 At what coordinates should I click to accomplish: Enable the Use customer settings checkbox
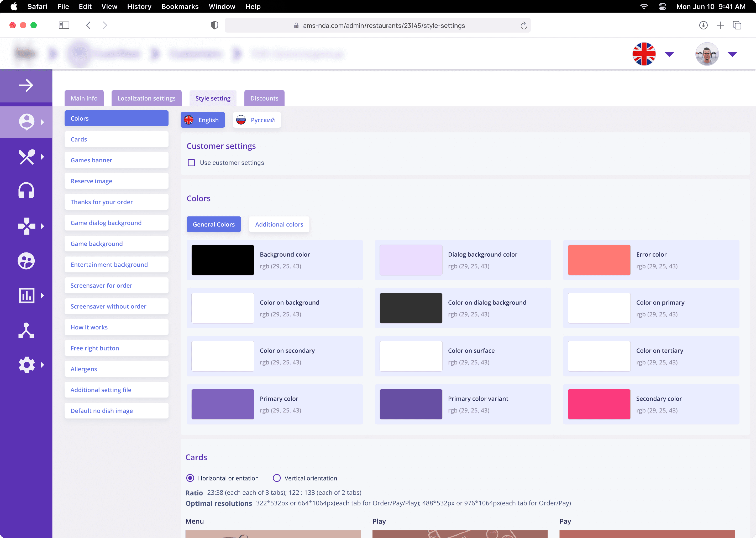(191, 163)
